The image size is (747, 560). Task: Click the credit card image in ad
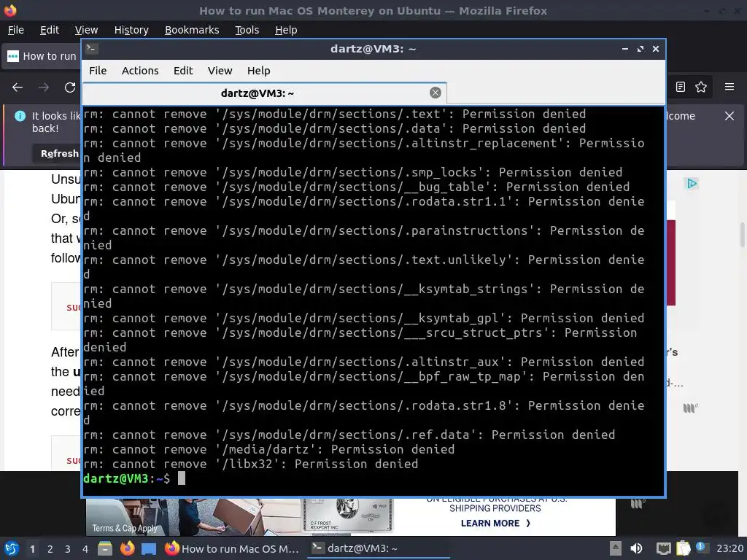[x=348, y=516]
